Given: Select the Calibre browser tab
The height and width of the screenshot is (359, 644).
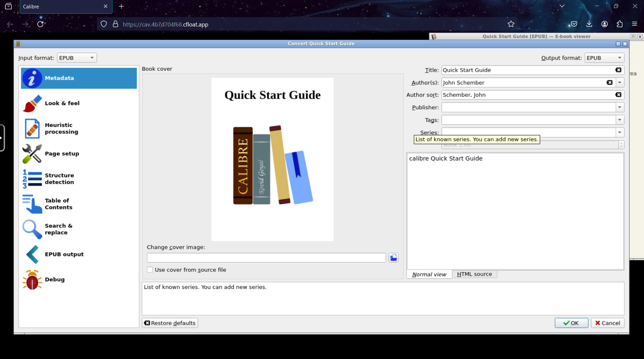Looking at the screenshot, I should click(x=66, y=6).
